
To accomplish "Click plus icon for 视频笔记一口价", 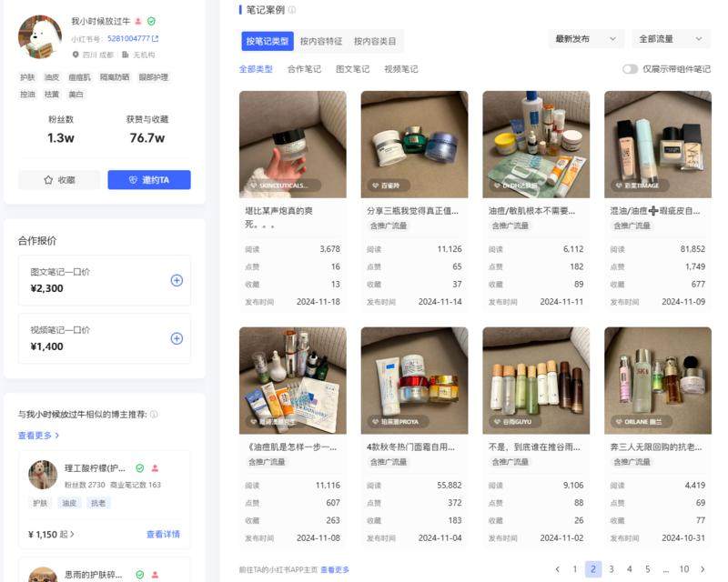I will click(177, 338).
